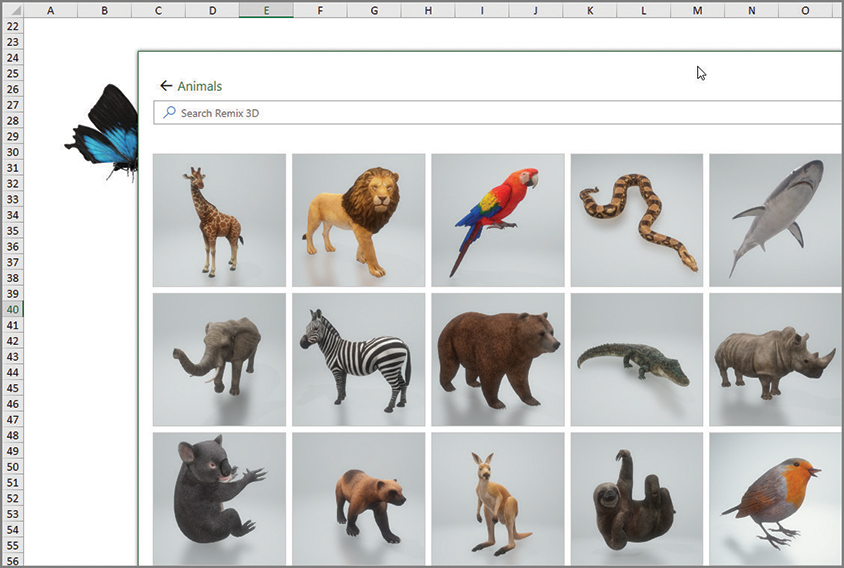Choose the rhinoceros 3D model

[x=775, y=359]
